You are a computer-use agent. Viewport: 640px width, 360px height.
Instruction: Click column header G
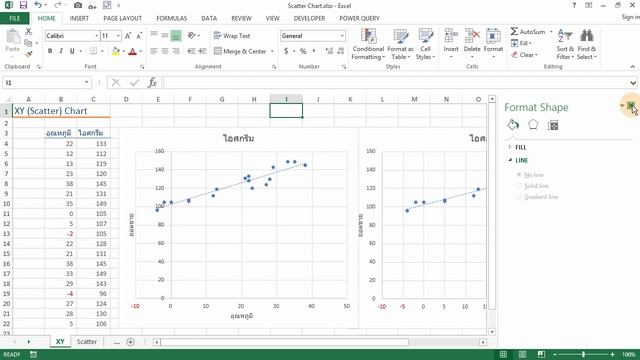[x=222, y=99]
